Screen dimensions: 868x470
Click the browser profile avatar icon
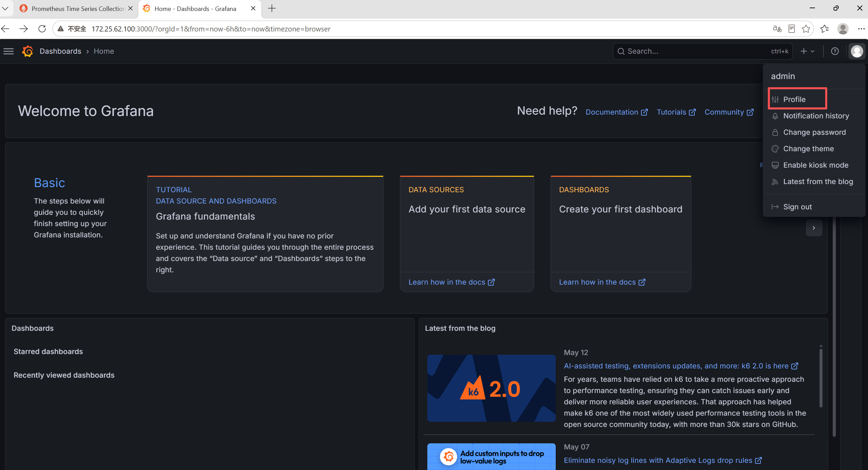[x=843, y=29]
